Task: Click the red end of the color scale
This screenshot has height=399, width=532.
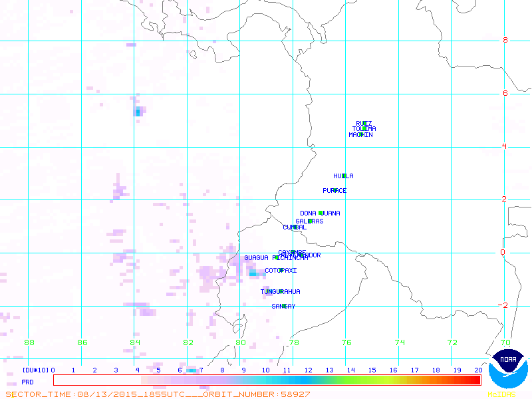Action: tap(473, 380)
